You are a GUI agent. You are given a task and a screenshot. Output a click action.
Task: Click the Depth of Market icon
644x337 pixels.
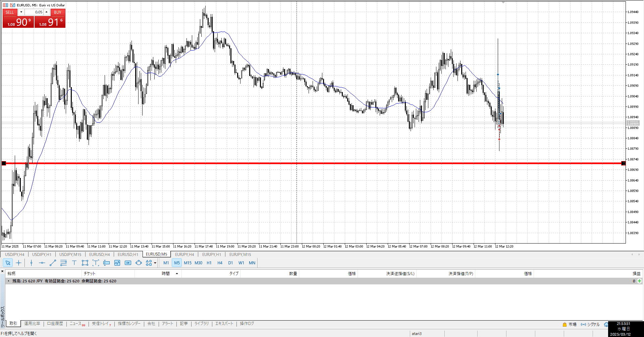106,263
